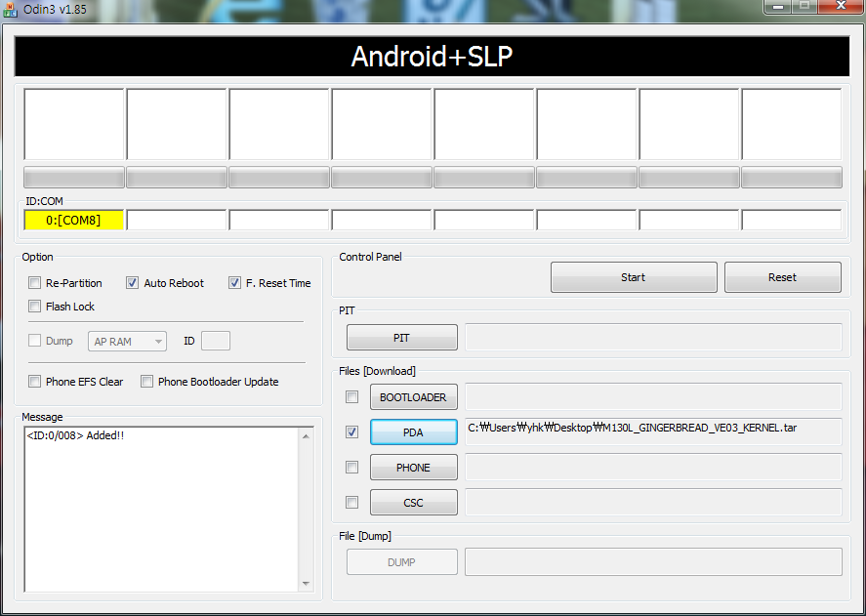Tick the checkbox next to BOOTLOADER
The width and height of the screenshot is (866, 616).
pos(351,397)
